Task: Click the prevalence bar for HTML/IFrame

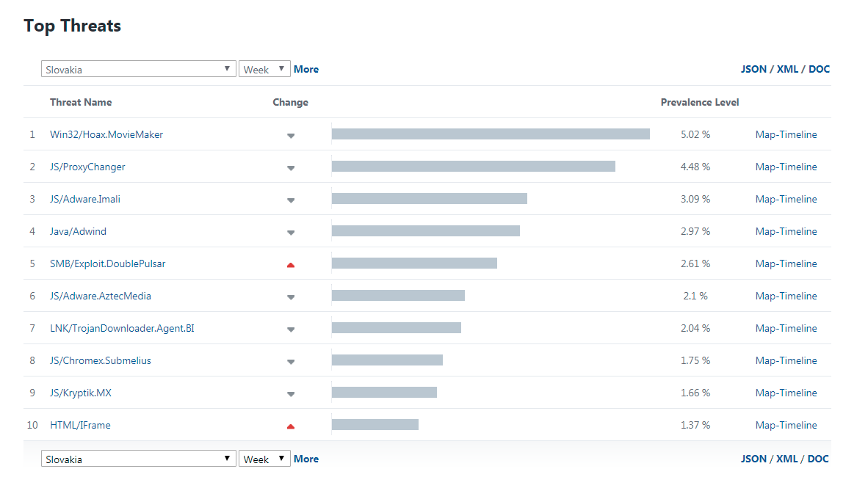Action: [375, 424]
